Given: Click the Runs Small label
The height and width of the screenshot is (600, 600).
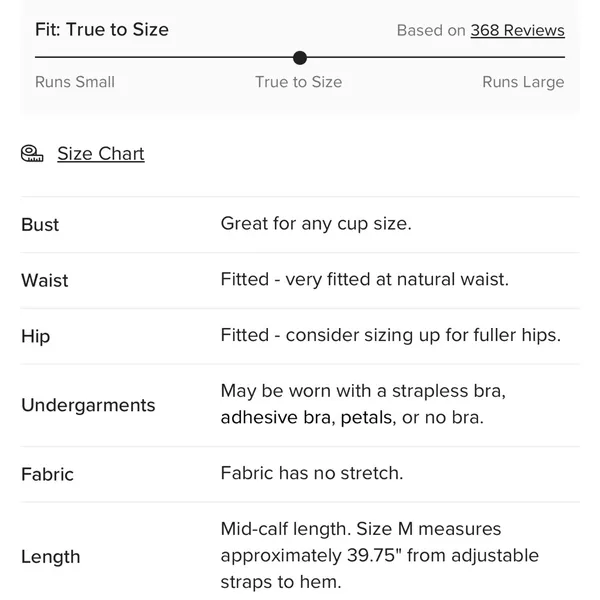Looking at the screenshot, I should coord(75,82).
